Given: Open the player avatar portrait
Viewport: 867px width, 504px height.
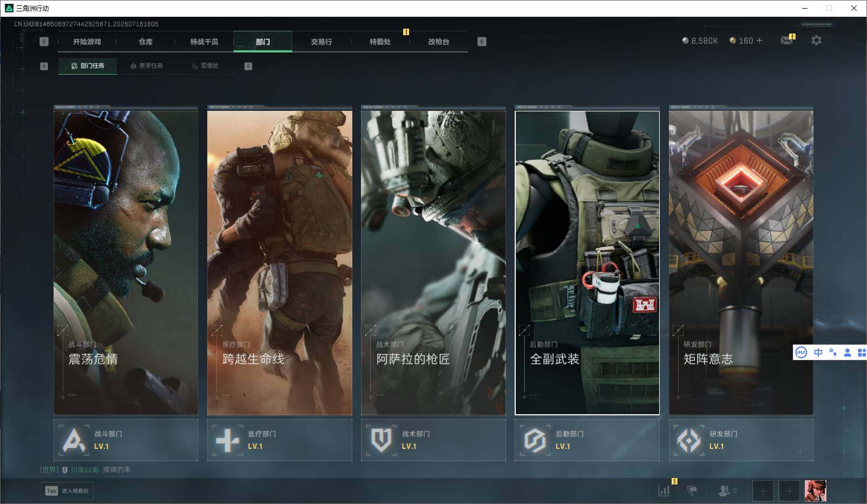Looking at the screenshot, I should tap(816, 491).
